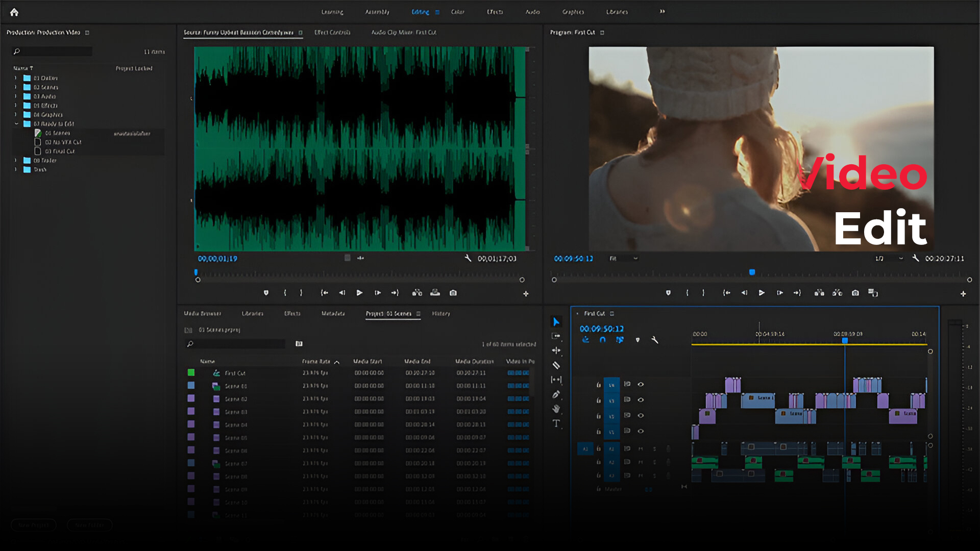Select the Type tool
Screen dimensions: 980x551
tap(556, 423)
